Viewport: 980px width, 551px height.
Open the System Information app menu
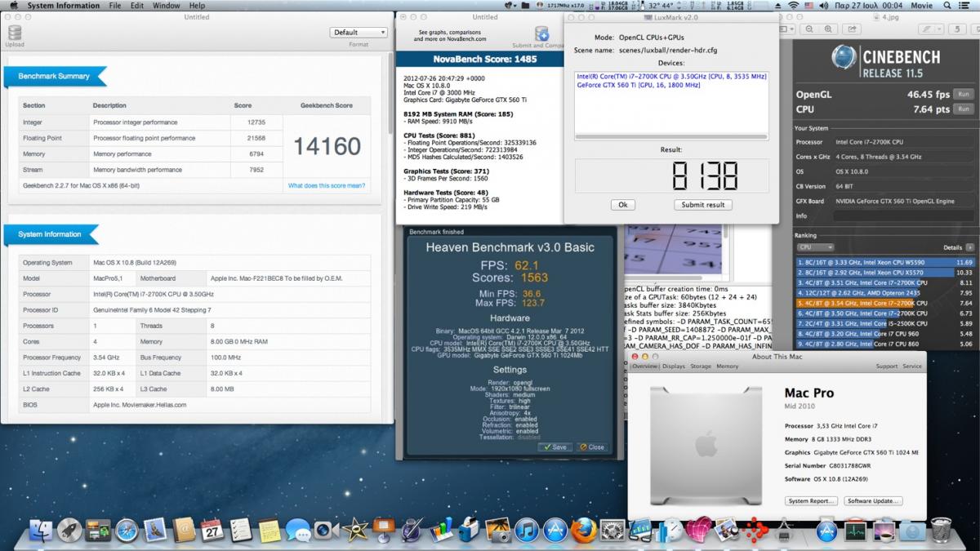click(65, 6)
